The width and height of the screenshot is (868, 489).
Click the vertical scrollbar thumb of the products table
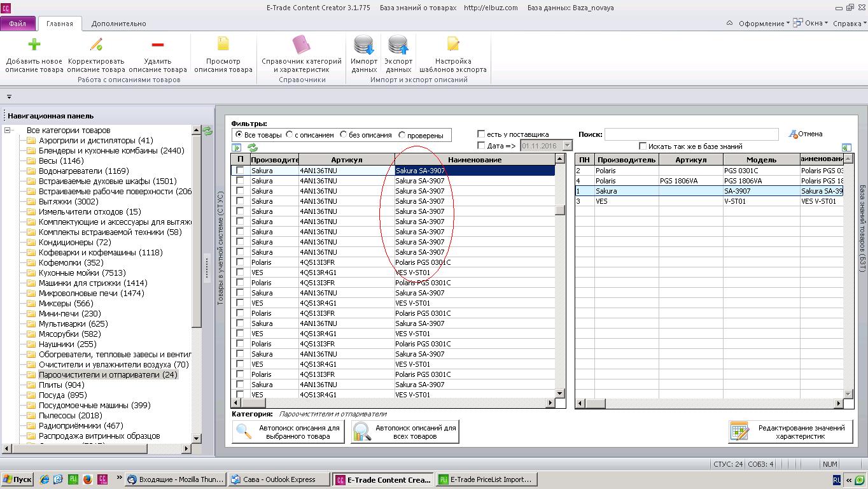coord(560,210)
